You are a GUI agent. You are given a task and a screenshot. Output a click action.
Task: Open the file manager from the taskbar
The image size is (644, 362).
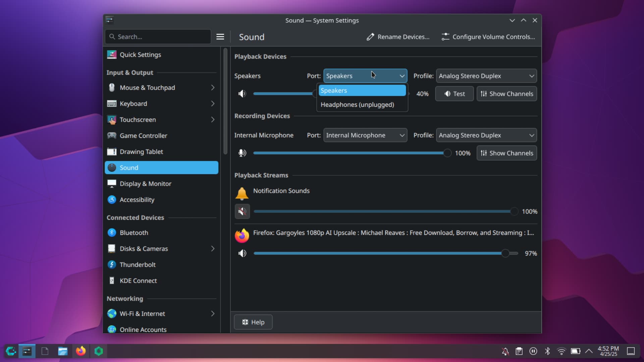(x=63, y=351)
